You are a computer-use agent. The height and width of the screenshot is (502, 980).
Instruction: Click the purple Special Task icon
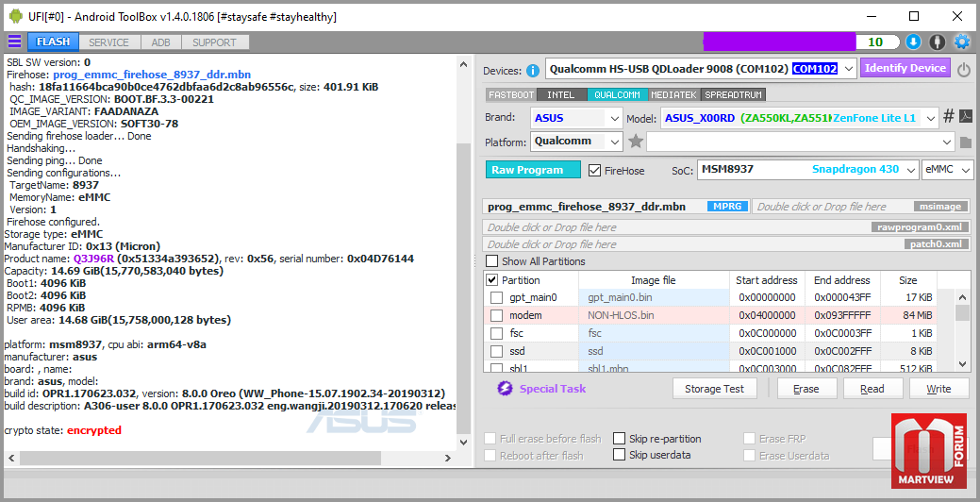pyautogui.click(x=505, y=389)
